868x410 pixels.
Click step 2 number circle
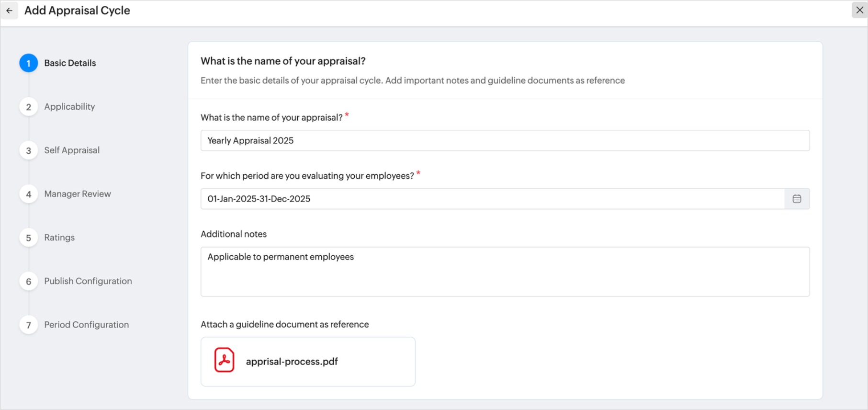pyautogui.click(x=29, y=107)
